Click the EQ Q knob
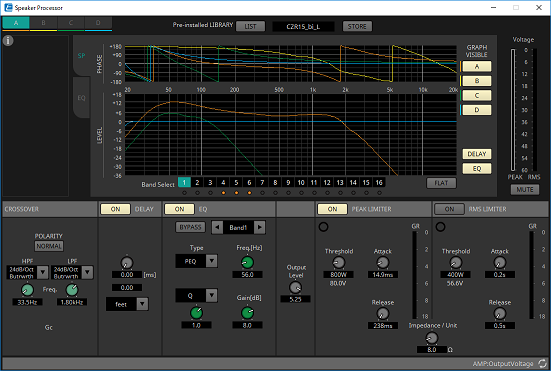This screenshot has height=371, width=551. [x=196, y=313]
